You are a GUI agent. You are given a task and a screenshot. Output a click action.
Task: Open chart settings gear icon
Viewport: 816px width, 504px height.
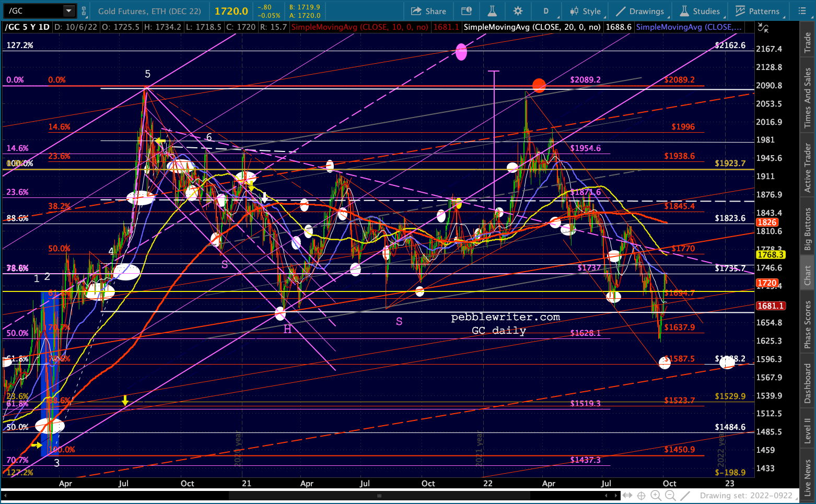pyautogui.click(x=518, y=11)
